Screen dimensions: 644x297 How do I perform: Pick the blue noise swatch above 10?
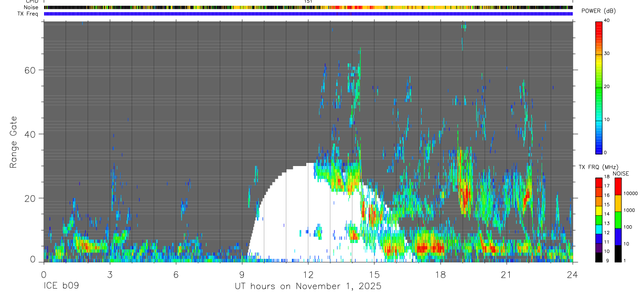(x=618, y=237)
